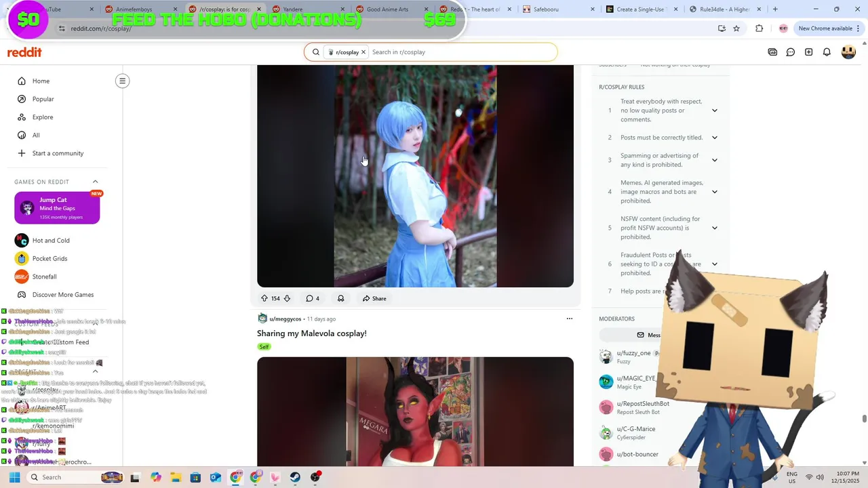This screenshot has width=868, height=488.
Task: Select Start a community
Action: pos(57,153)
